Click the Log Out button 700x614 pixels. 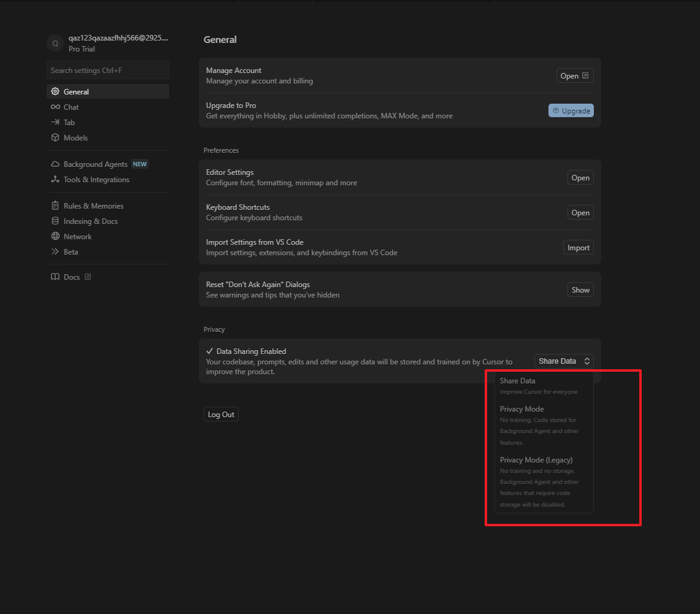coord(221,414)
